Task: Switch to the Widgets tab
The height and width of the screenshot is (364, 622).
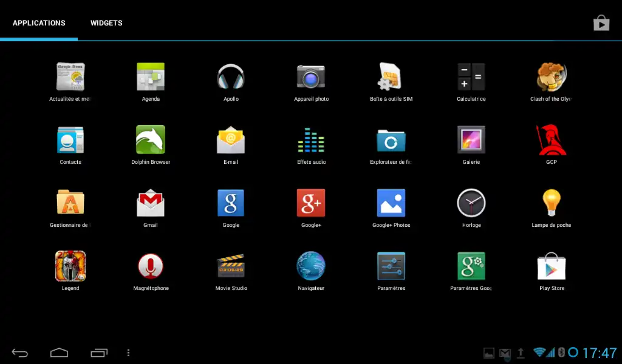Action: click(106, 23)
